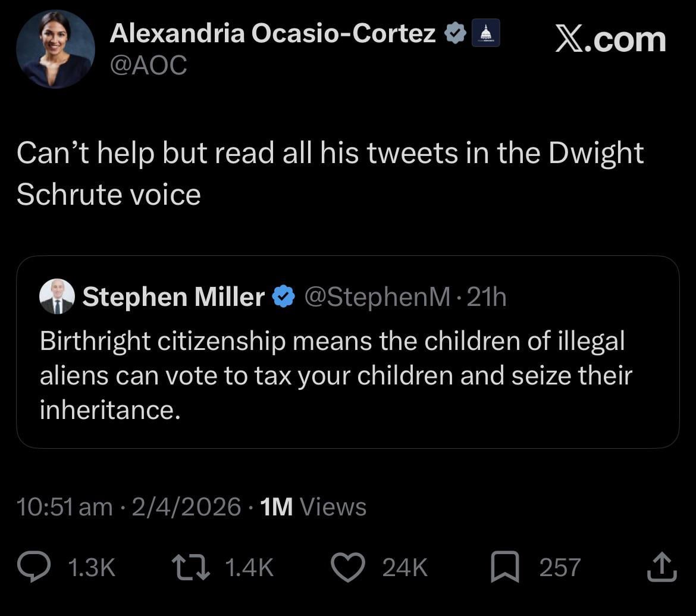Viewport: 696px width, 616px height.
Task: Click the 24K likes count
Action: tap(405, 567)
